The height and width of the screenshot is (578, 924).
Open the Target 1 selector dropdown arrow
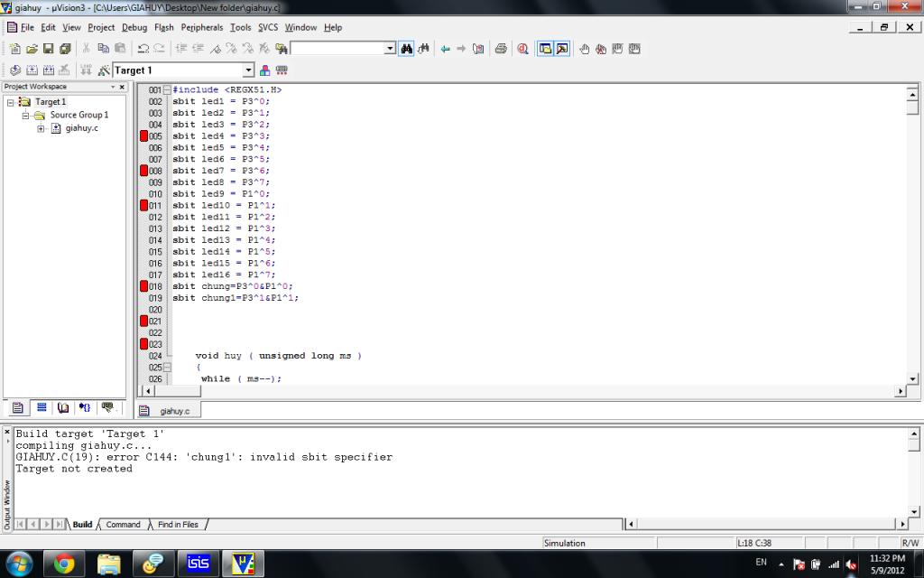point(249,70)
